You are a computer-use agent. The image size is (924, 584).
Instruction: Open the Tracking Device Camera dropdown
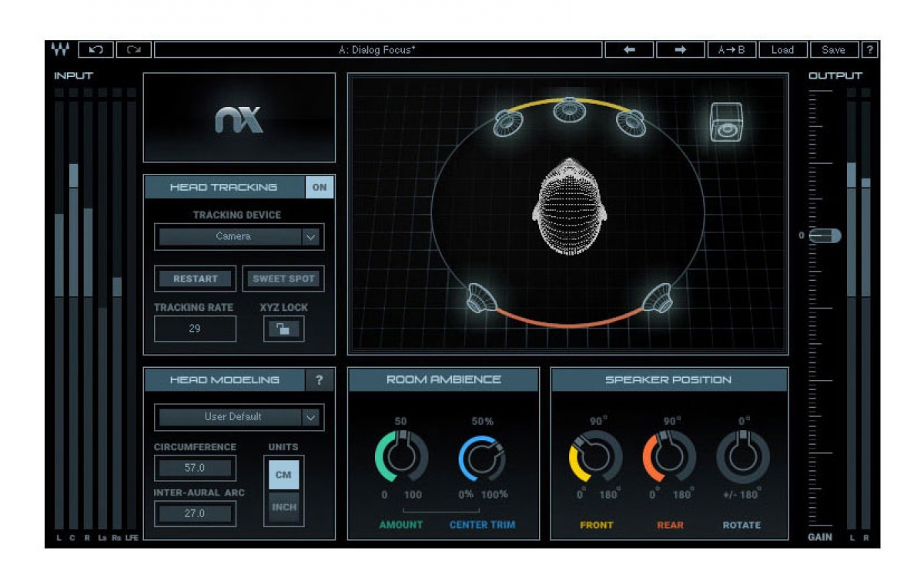pyautogui.click(x=239, y=237)
